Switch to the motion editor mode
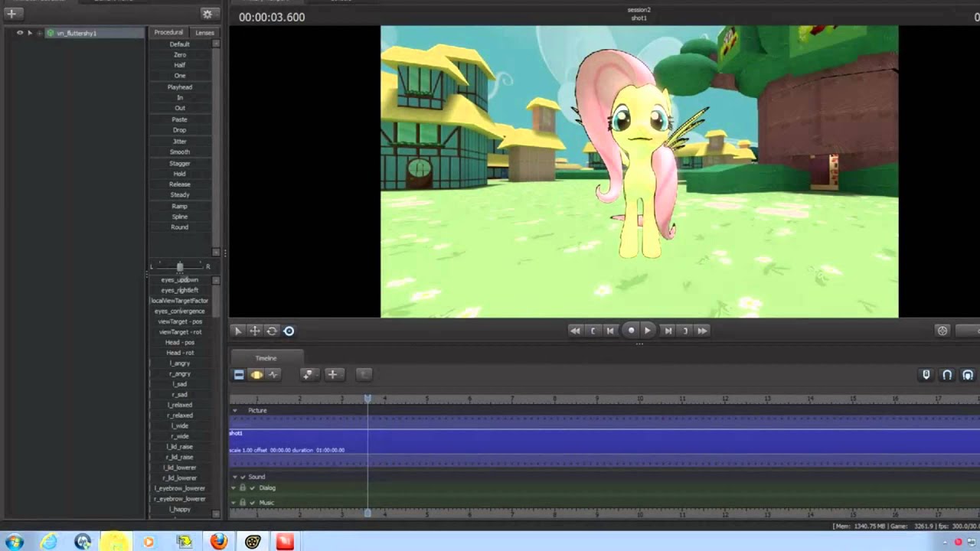The image size is (980, 551). click(256, 374)
